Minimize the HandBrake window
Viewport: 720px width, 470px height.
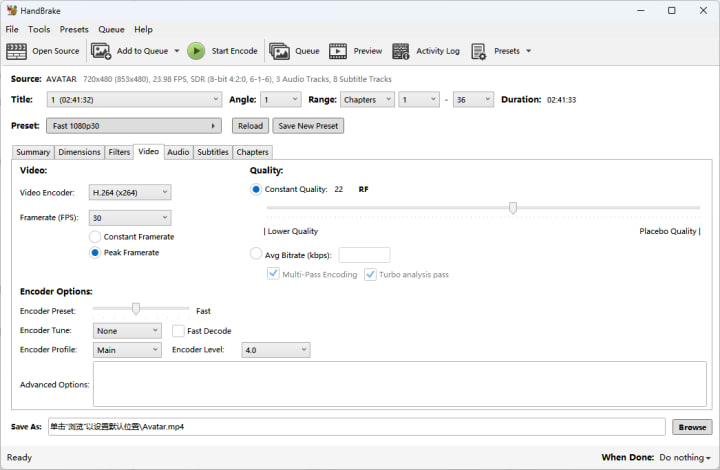point(641,10)
